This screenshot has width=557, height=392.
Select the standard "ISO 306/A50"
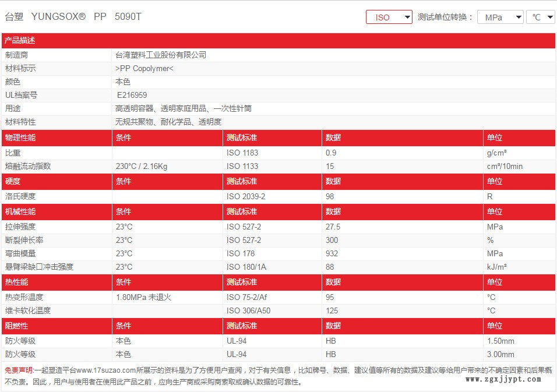[x=248, y=310]
